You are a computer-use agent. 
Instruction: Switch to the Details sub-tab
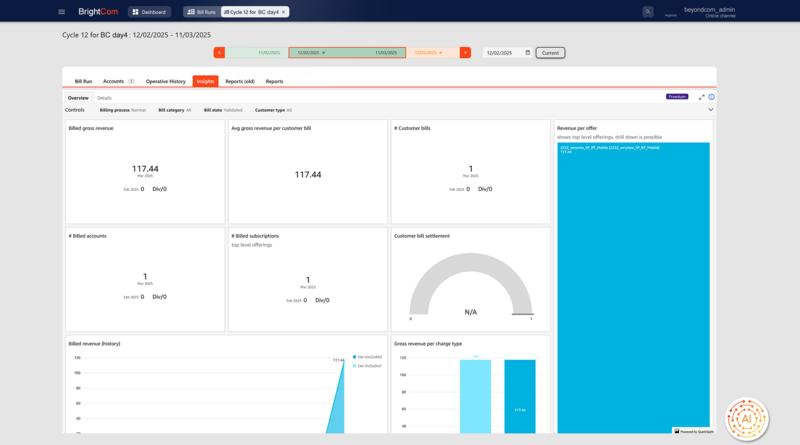(x=104, y=98)
